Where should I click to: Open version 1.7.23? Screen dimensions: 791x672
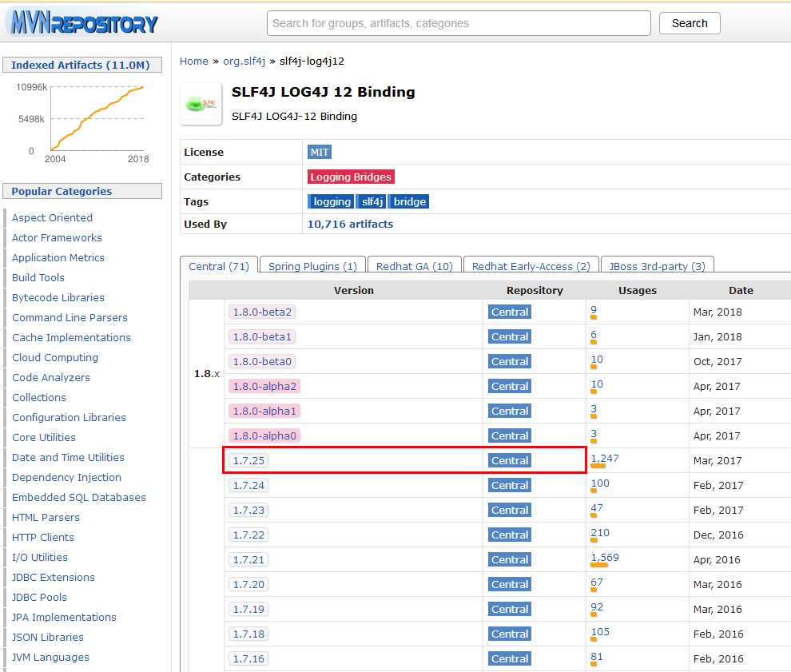(248, 510)
